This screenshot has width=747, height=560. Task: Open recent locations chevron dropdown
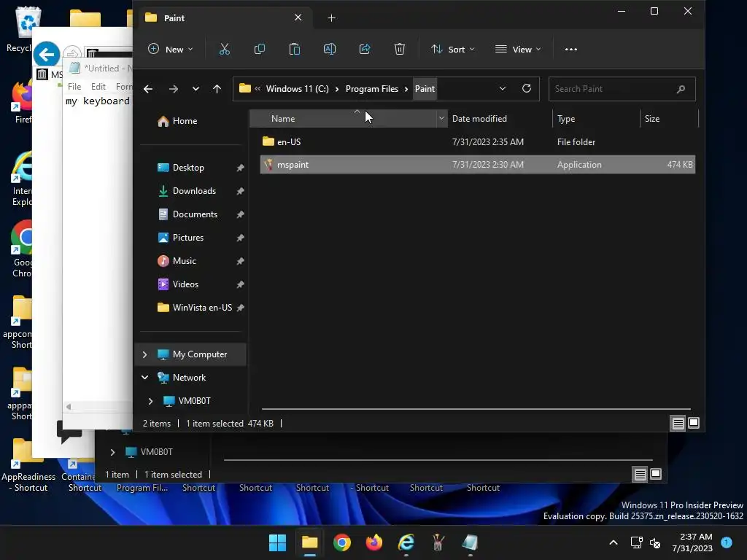196,89
